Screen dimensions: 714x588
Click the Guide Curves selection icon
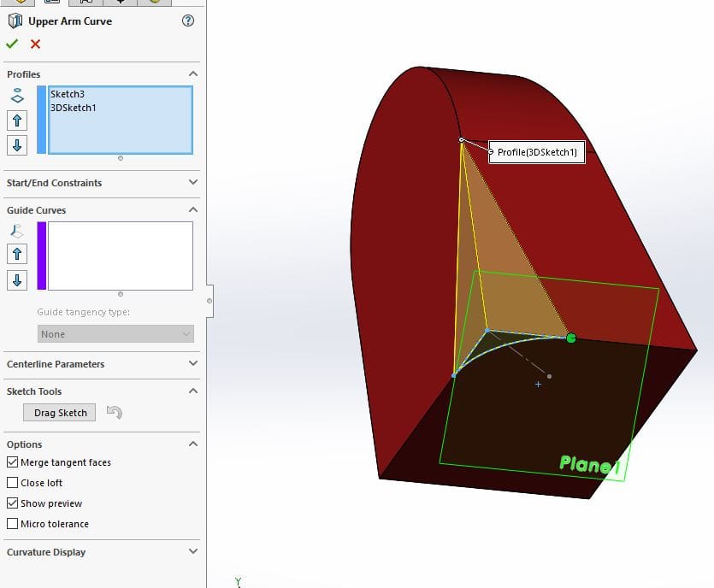(x=17, y=232)
